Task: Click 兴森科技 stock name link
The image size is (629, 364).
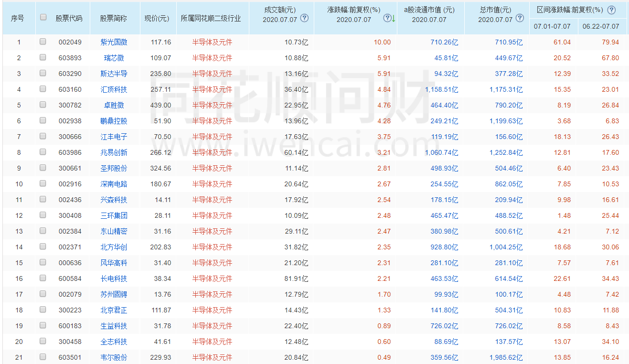Action: (114, 200)
